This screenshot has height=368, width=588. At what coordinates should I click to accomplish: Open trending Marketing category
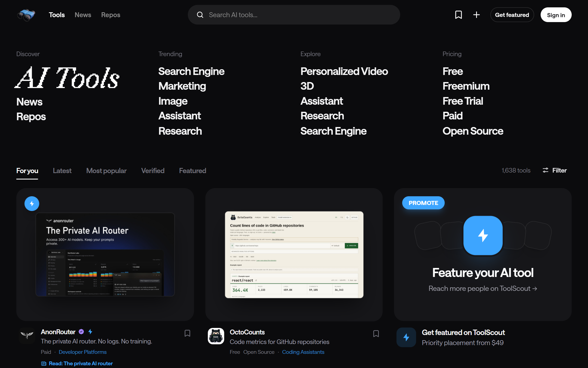(x=182, y=86)
